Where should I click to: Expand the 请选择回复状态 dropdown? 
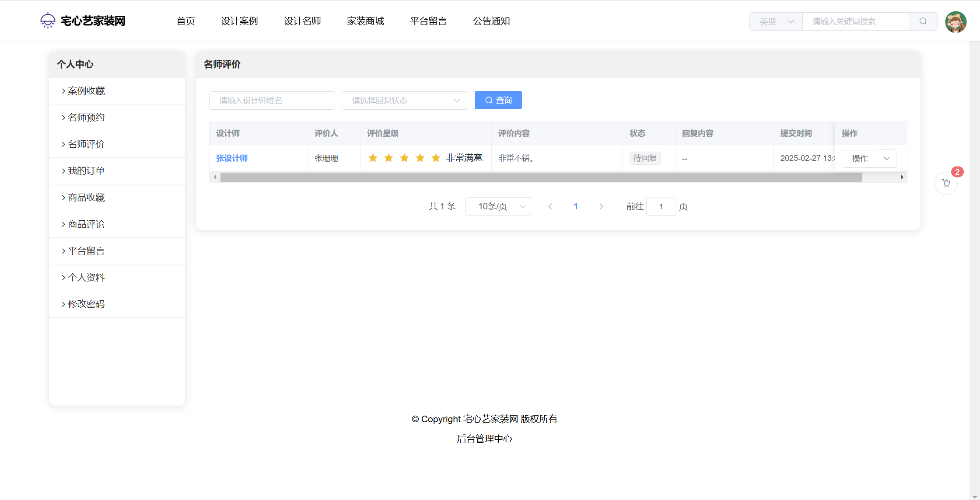[405, 101]
